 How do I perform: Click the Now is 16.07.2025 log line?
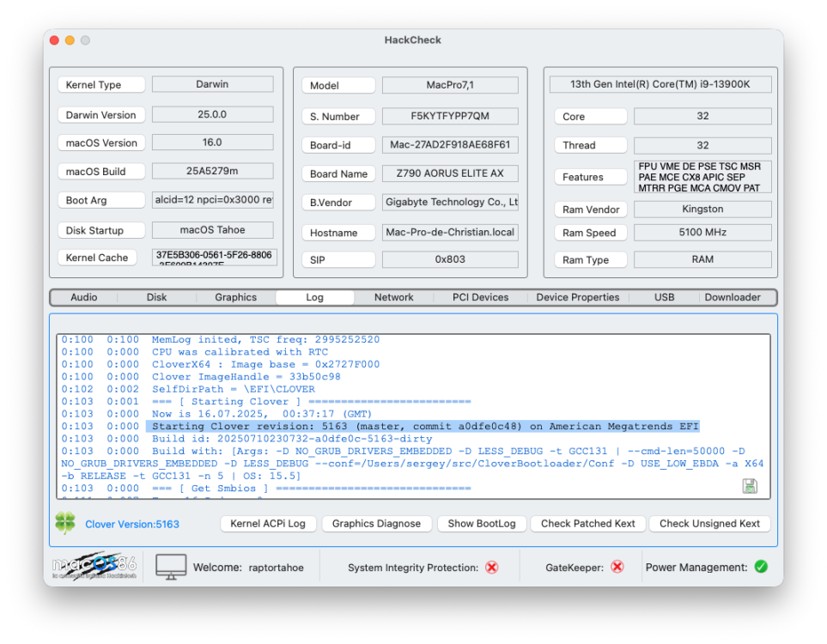262,414
